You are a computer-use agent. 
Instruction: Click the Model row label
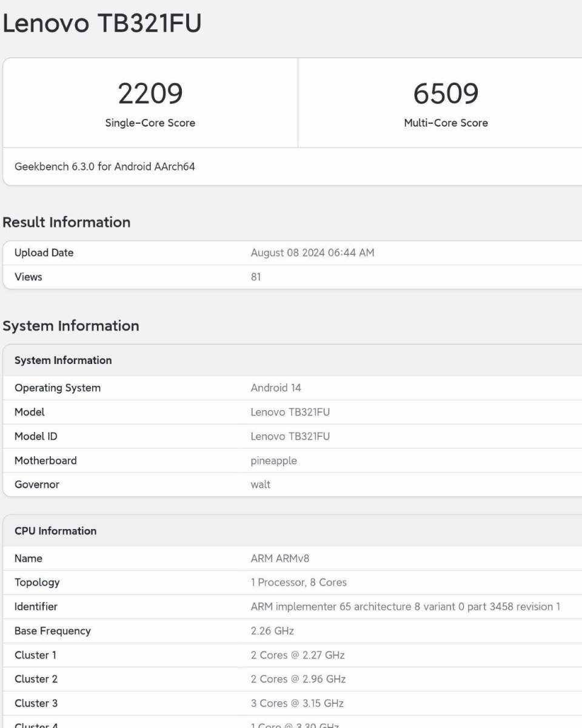point(30,412)
